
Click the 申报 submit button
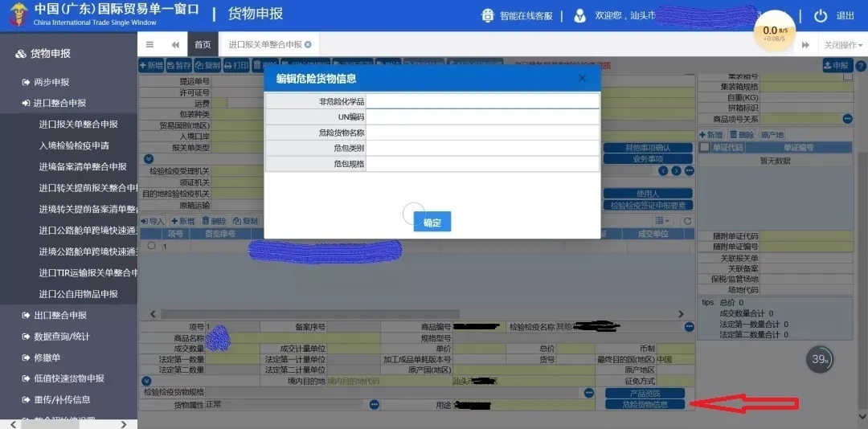pos(837,66)
